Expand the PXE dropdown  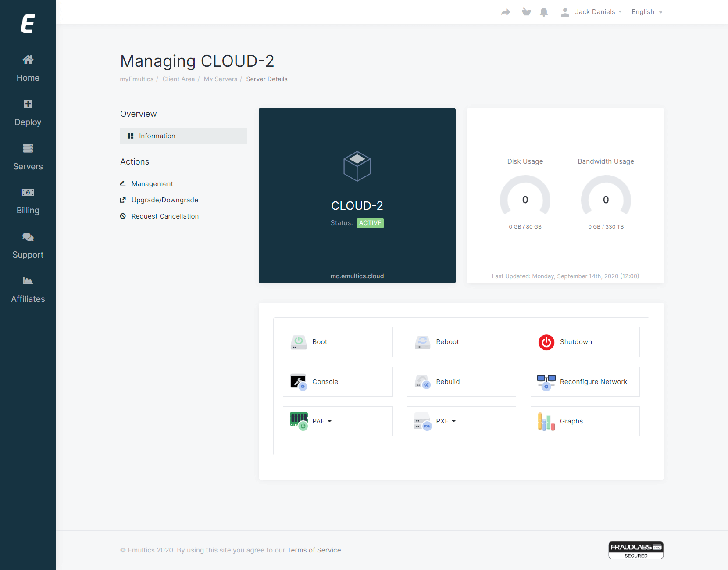(x=446, y=421)
